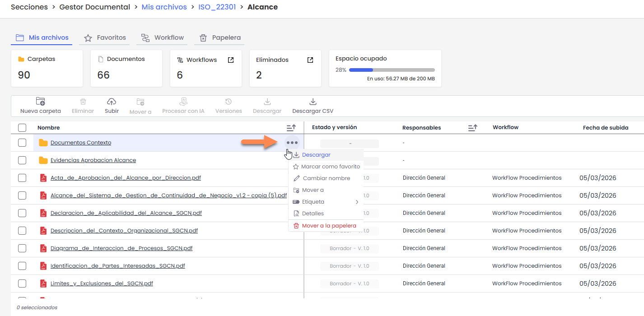The image size is (644, 316).
Task: Open the Workflows card external link icon
Action: [x=231, y=60]
